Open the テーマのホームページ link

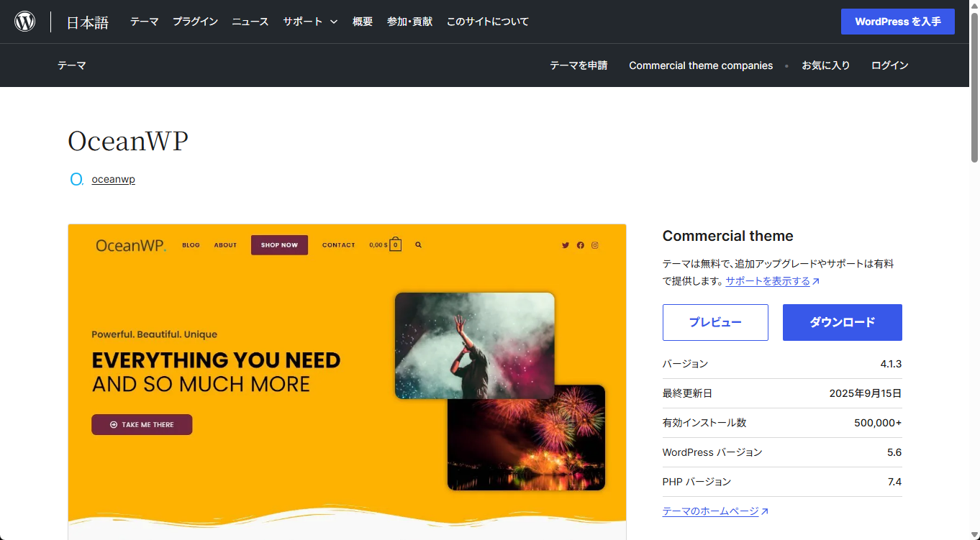710,511
